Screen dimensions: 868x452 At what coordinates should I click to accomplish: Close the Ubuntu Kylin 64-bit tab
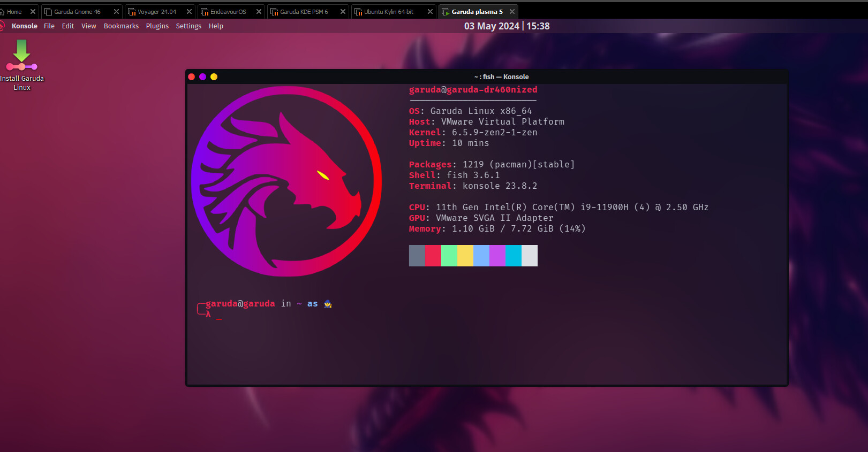(430, 11)
